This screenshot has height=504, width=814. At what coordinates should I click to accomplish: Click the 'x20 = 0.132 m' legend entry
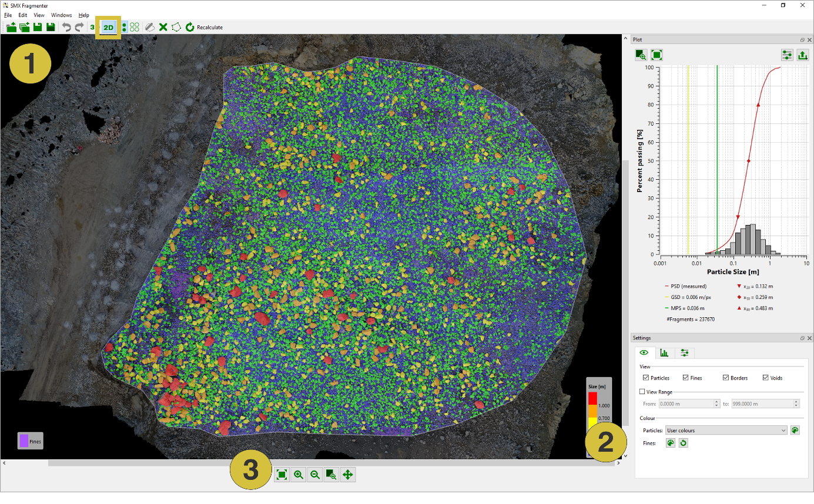pyautogui.click(x=755, y=286)
